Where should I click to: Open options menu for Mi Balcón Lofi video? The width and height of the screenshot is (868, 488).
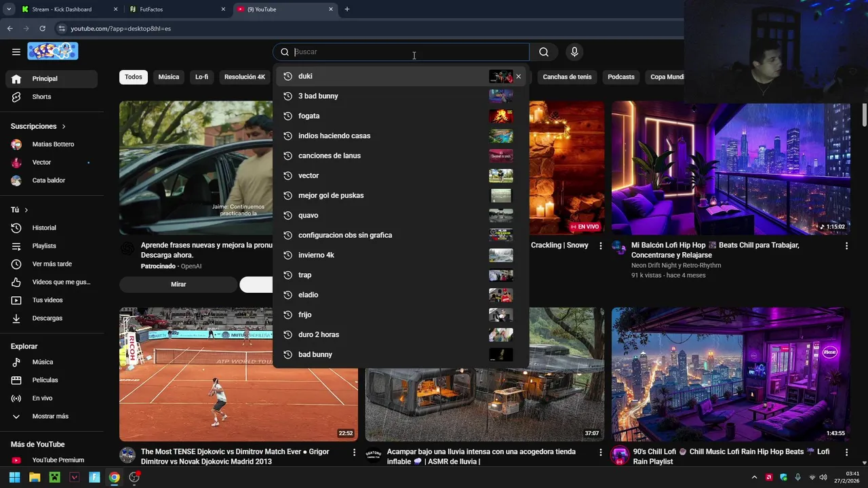point(846,246)
